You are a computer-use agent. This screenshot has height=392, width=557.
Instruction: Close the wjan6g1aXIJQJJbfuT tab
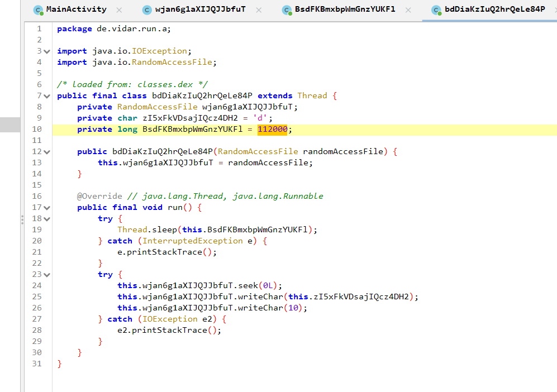click(258, 10)
